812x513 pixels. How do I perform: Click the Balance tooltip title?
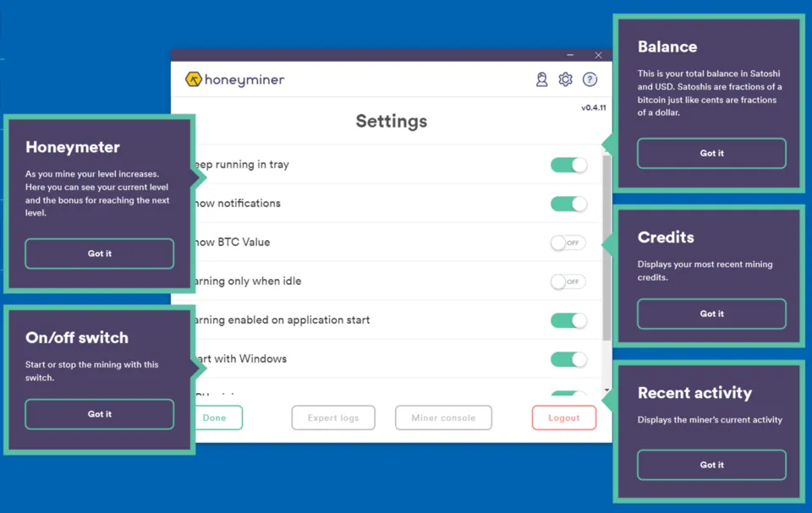tap(667, 46)
